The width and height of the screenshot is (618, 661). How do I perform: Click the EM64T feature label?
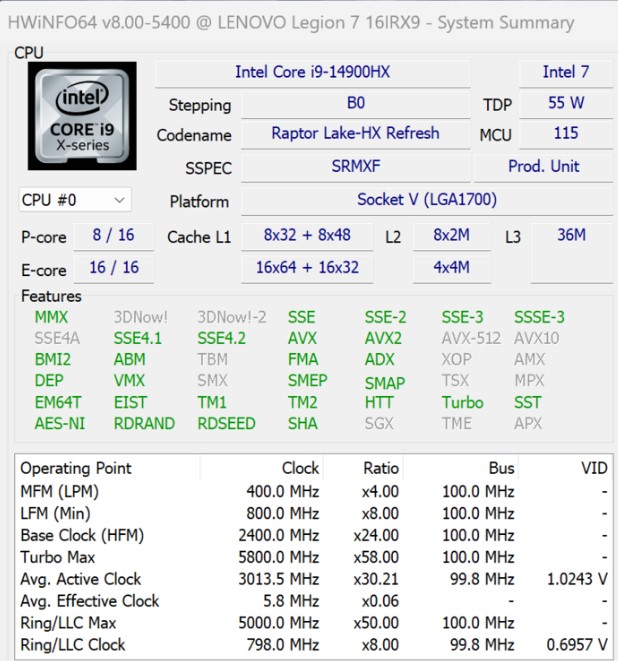(x=57, y=403)
